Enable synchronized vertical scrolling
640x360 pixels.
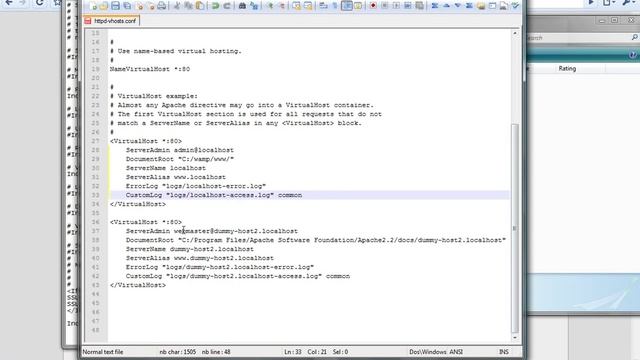click(296, 6)
